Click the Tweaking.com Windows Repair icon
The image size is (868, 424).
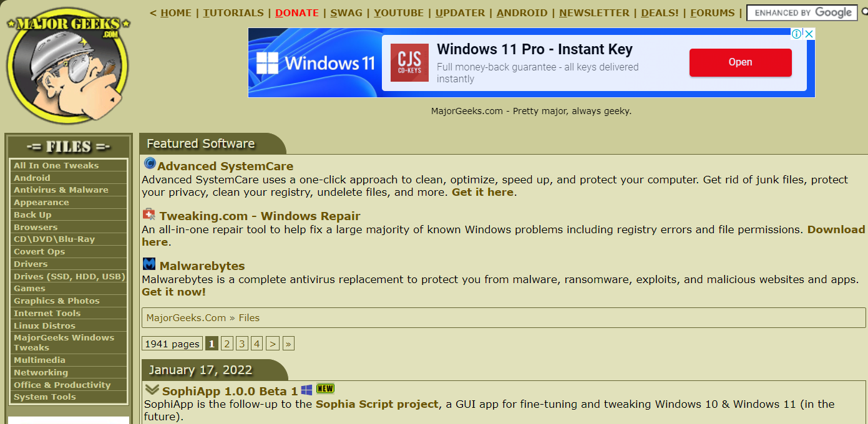149,214
